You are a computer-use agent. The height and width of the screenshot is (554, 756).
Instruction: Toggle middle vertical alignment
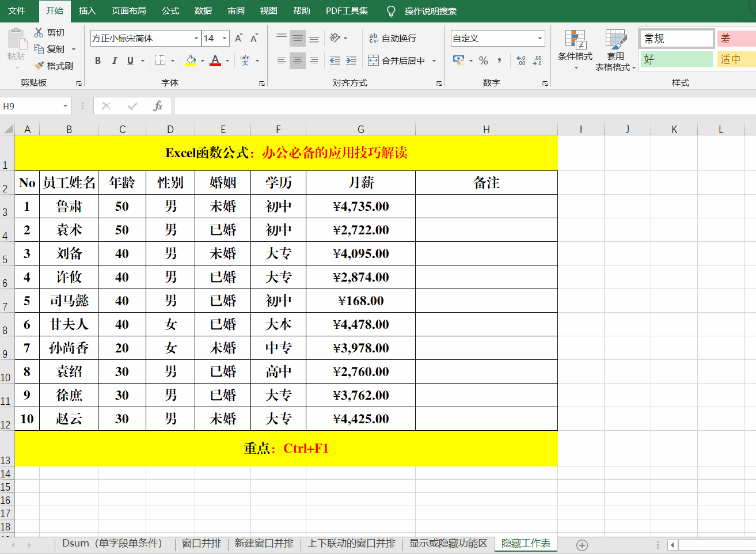click(x=298, y=38)
